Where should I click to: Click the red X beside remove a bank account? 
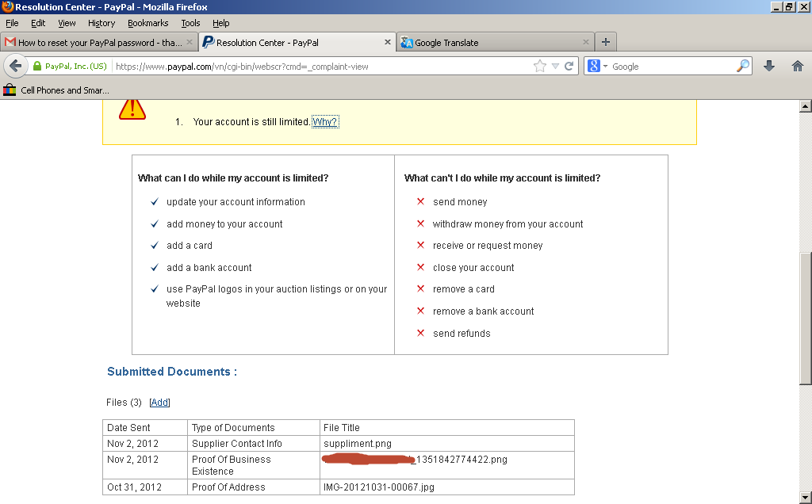pyautogui.click(x=420, y=311)
